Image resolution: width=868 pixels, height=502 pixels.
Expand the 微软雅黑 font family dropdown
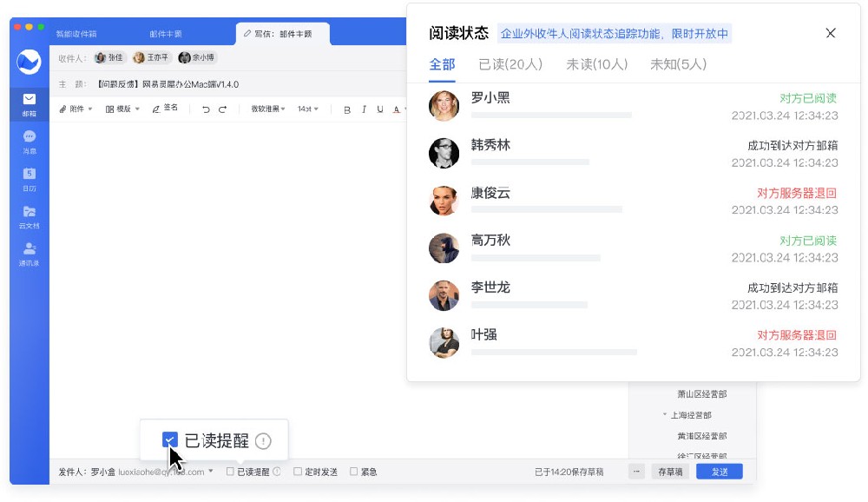269,109
